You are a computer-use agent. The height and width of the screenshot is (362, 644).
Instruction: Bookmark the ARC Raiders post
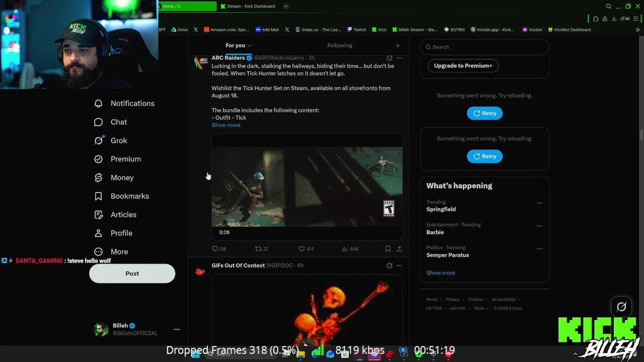point(388,249)
